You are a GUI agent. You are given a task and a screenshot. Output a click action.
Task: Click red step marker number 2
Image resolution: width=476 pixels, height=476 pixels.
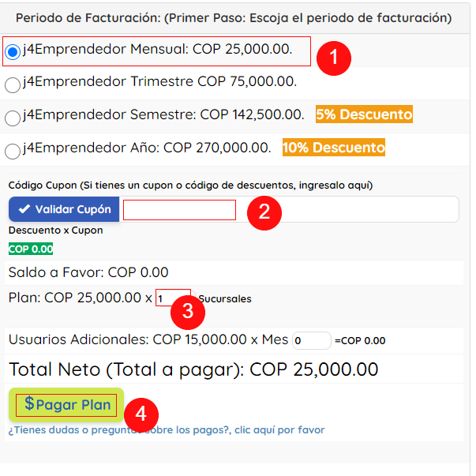pyautogui.click(x=264, y=212)
